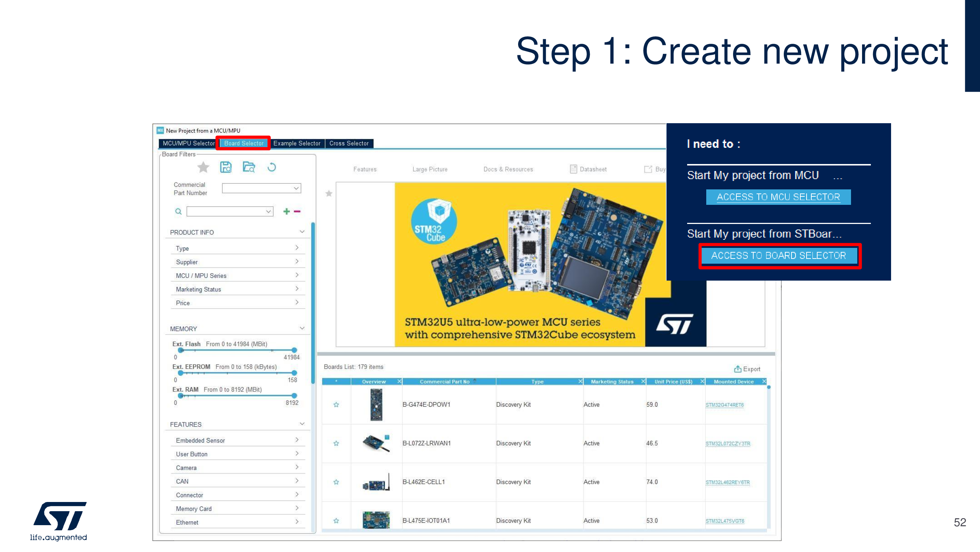980x552 pixels.
Task: Collapse the PRODUCT INFO section
Action: (302, 232)
